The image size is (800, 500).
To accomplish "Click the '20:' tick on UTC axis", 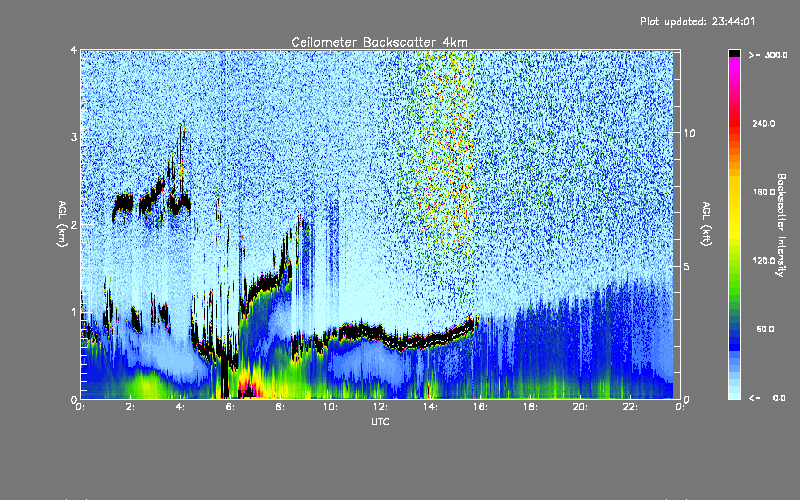I will pyautogui.click(x=580, y=407).
